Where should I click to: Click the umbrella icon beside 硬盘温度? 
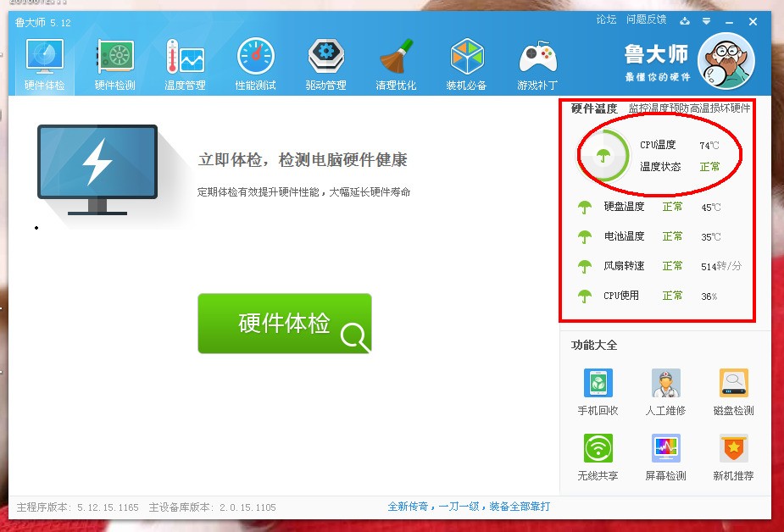click(585, 207)
